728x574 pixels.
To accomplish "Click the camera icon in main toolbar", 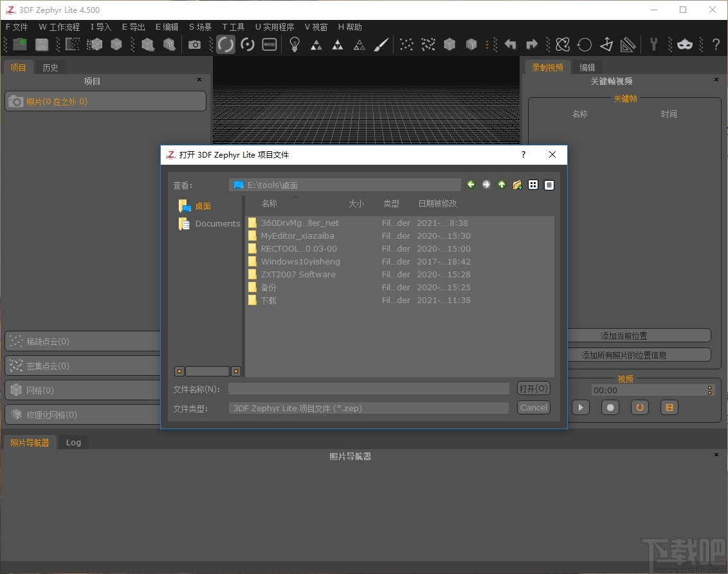I will pos(194,44).
